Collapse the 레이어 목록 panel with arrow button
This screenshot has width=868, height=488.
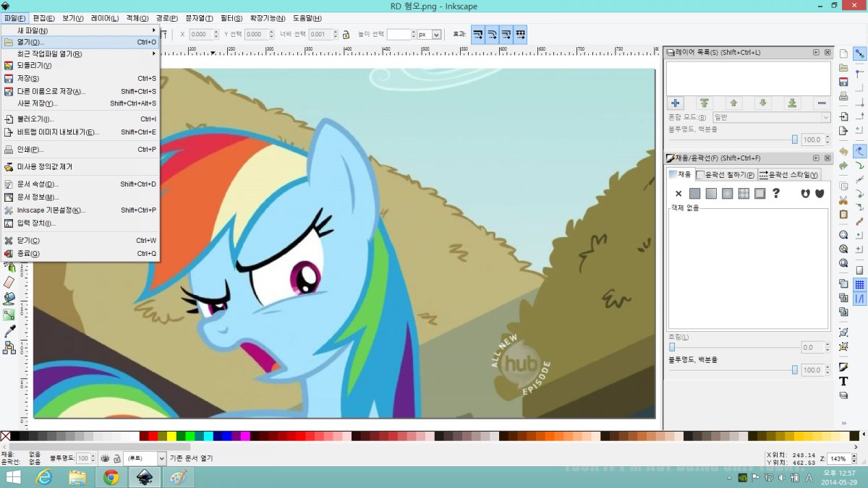(816, 52)
